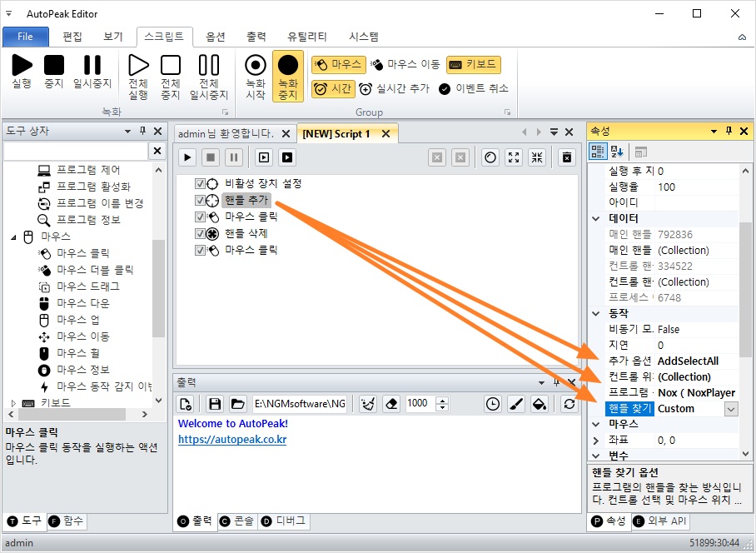The image size is (756, 553).
Task: Click alphabetical sort icon in properties
Action: click(x=617, y=152)
